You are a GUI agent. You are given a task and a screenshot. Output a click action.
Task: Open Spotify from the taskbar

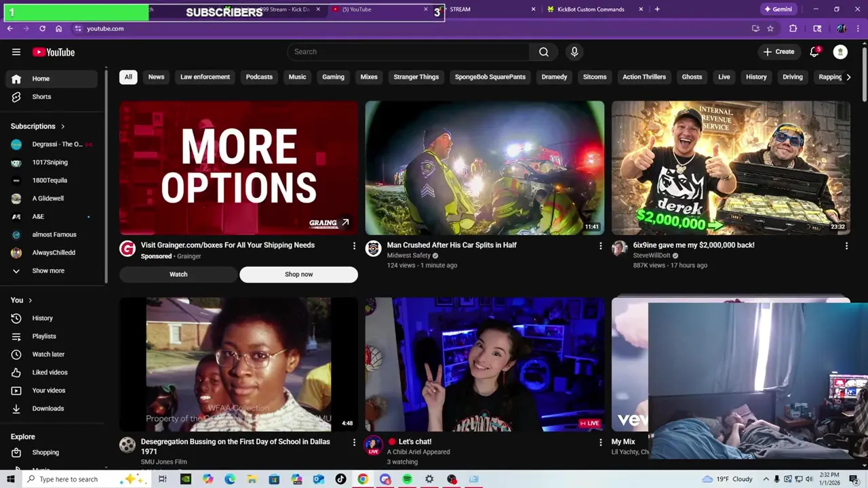[407, 479]
